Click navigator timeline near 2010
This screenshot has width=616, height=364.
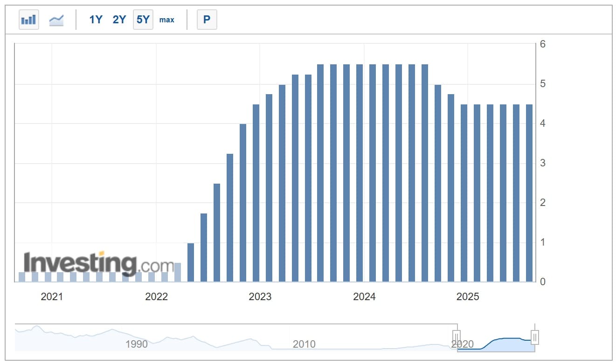click(304, 344)
